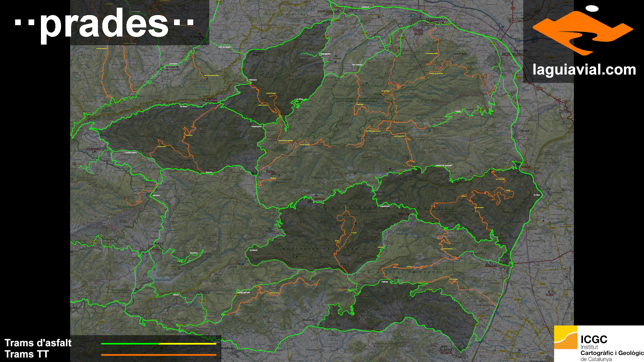The image size is (644, 362).
Task: Click the orange TT legend line
Action: tap(158, 355)
